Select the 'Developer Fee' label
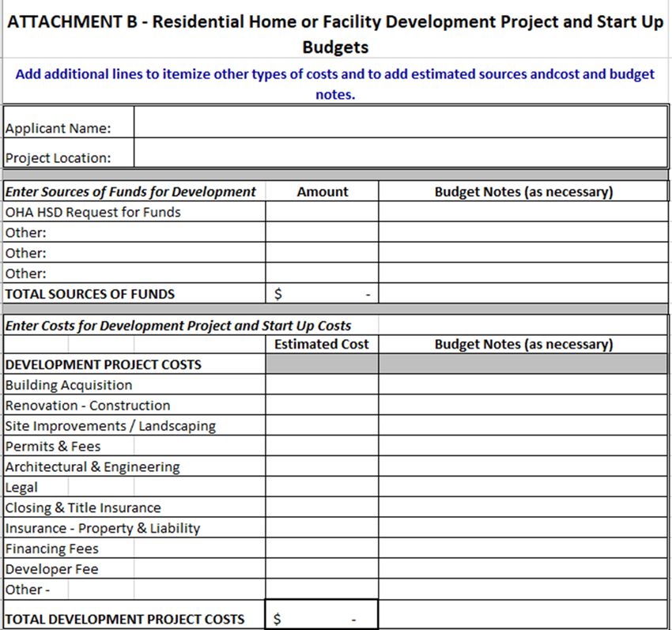 (x=52, y=569)
